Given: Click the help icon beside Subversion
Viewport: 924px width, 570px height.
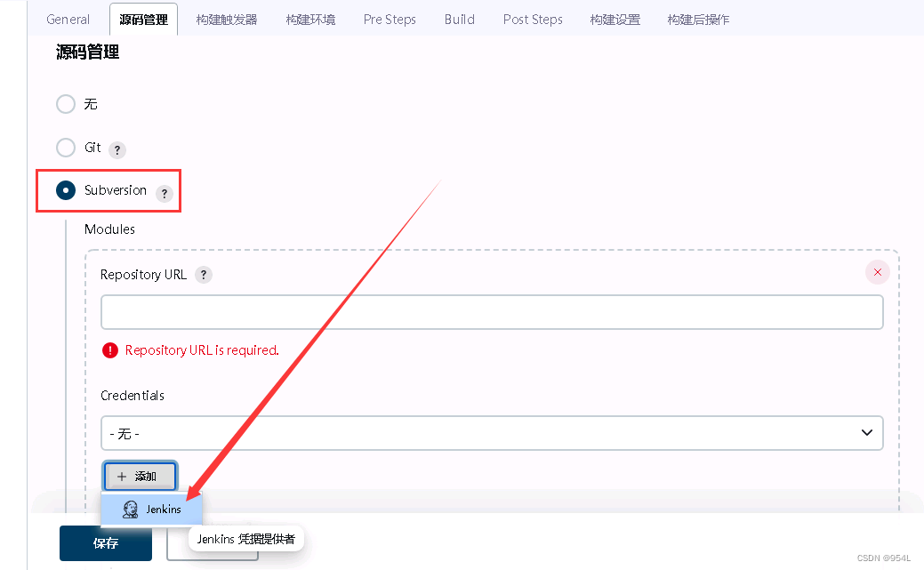Looking at the screenshot, I should 164,193.
